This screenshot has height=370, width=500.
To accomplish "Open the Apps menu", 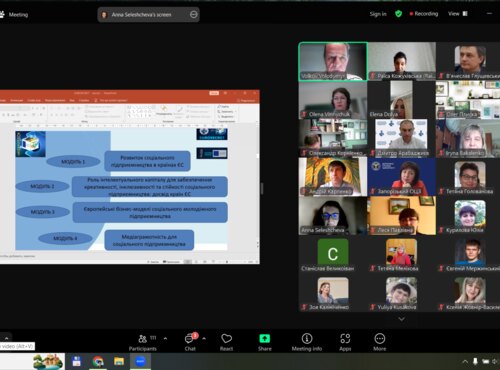I will [x=345, y=342].
